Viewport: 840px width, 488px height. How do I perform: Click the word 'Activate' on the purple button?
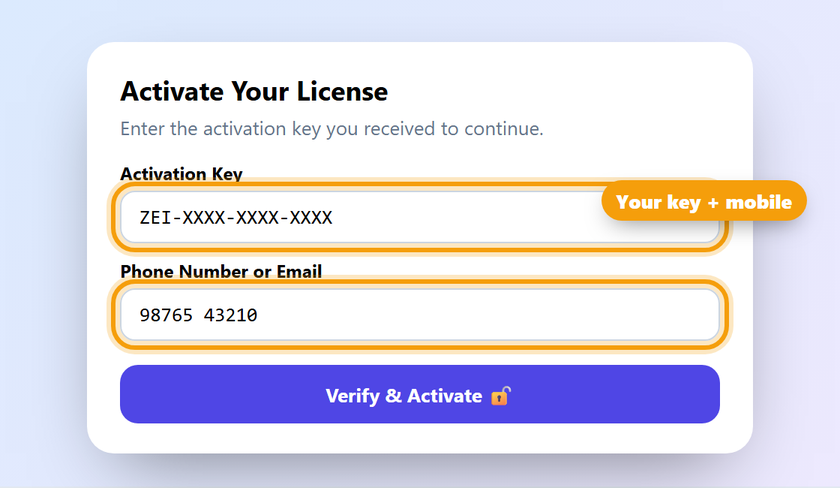pyautogui.click(x=445, y=396)
